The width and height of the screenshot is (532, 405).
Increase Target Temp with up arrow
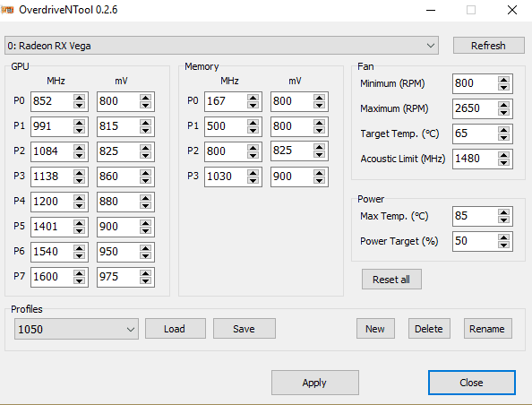point(504,130)
